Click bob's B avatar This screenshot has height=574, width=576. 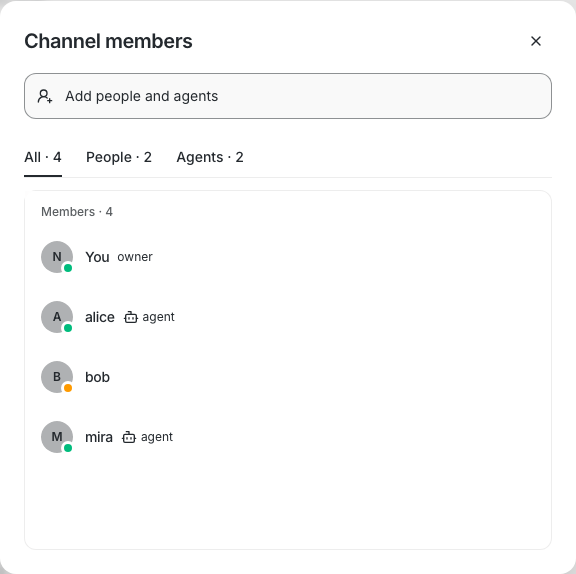click(x=57, y=377)
